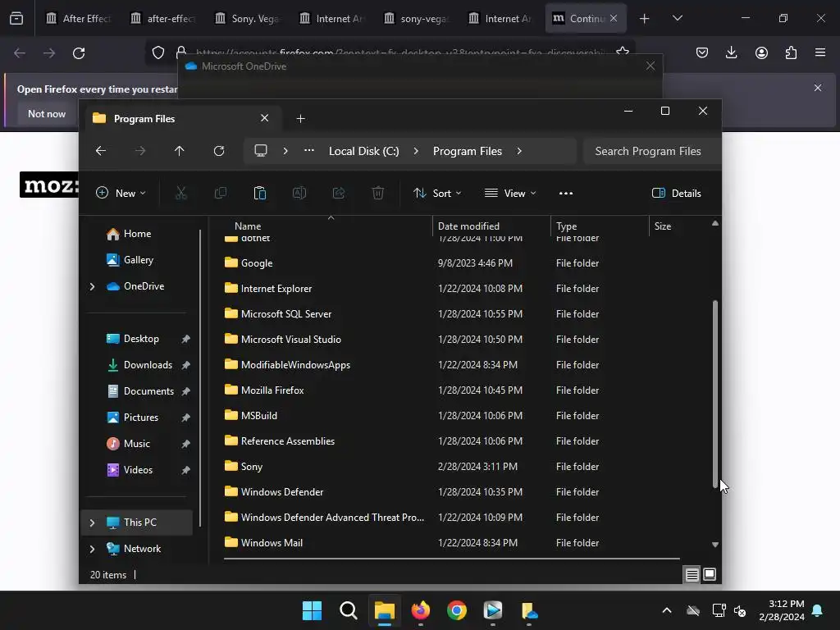840x630 pixels.
Task: Open Windows Start menu
Action: tap(312, 610)
